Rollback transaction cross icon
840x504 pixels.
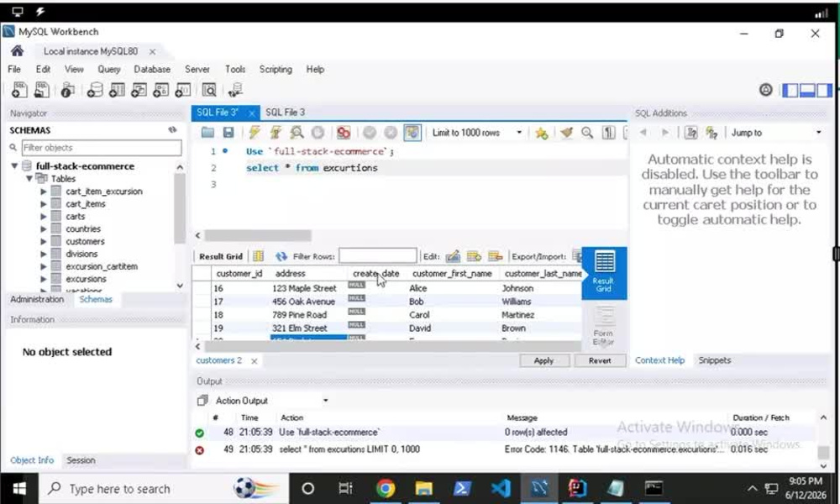(391, 133)
